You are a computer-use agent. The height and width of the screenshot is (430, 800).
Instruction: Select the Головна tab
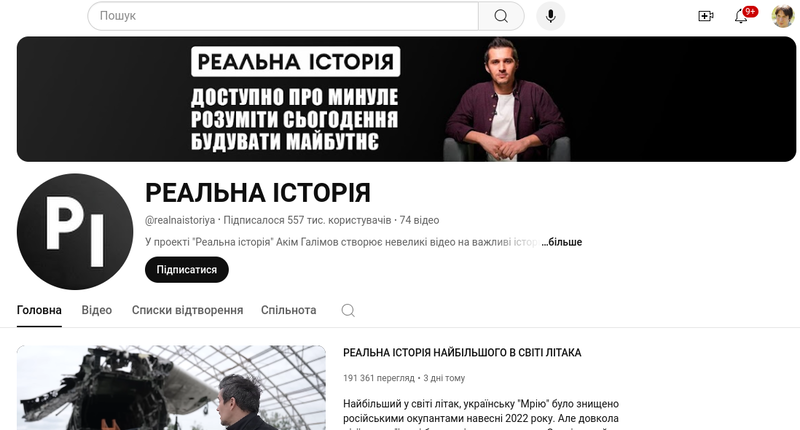39,310
